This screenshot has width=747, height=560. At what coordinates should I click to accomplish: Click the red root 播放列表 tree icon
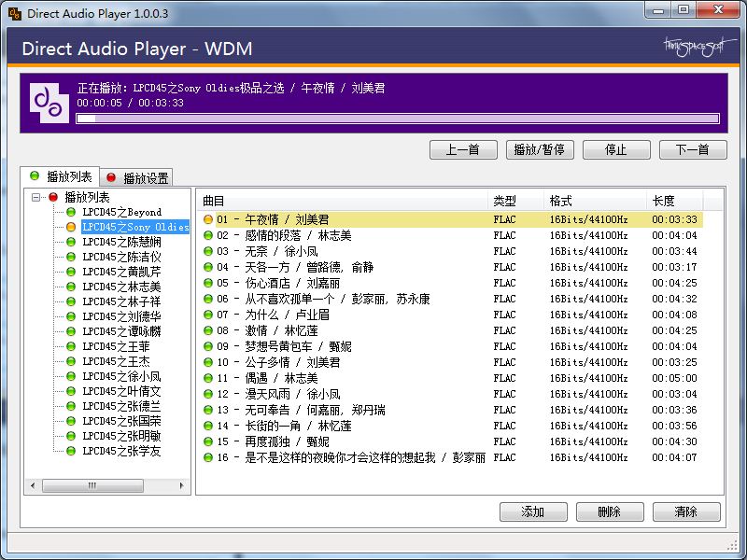[53, 197]
